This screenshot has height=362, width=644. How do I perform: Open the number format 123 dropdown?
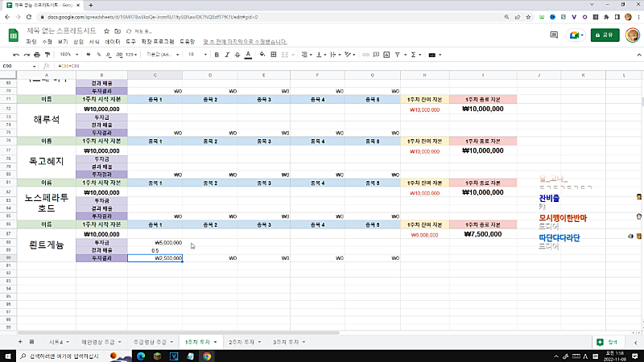(131, 55)
